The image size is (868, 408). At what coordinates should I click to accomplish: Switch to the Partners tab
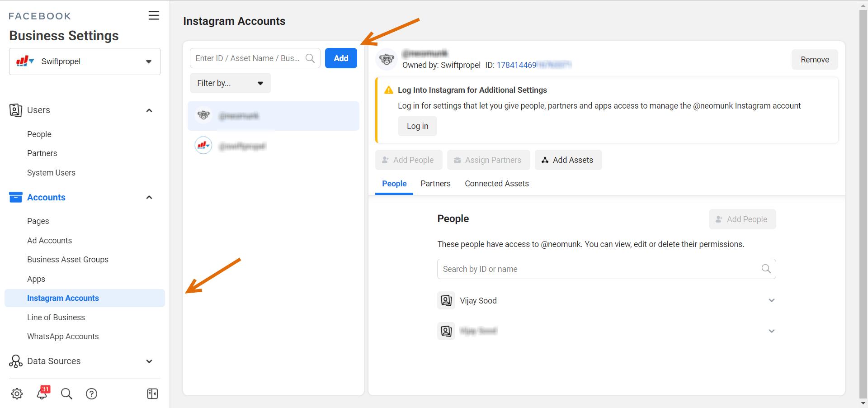pos(435,184)
